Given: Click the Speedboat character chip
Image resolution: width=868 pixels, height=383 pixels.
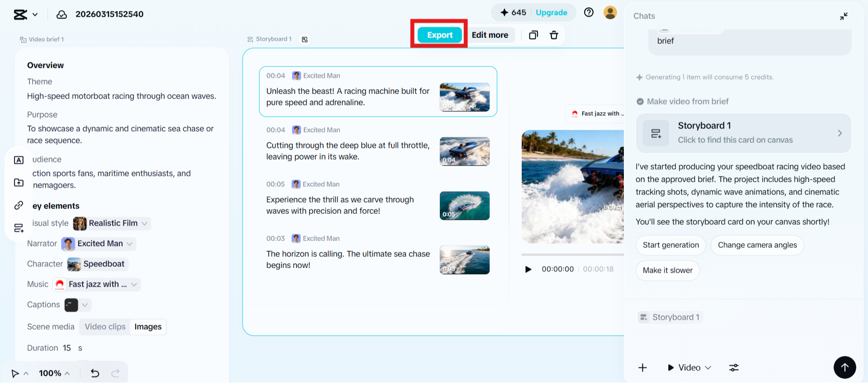Looking at the screenshot, I should pos(98,264).
